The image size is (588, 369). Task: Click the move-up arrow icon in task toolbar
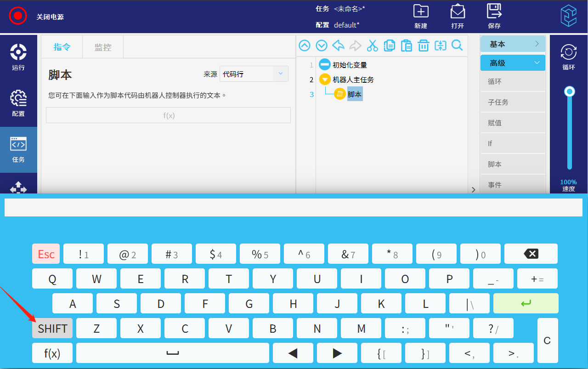(305, 45)
